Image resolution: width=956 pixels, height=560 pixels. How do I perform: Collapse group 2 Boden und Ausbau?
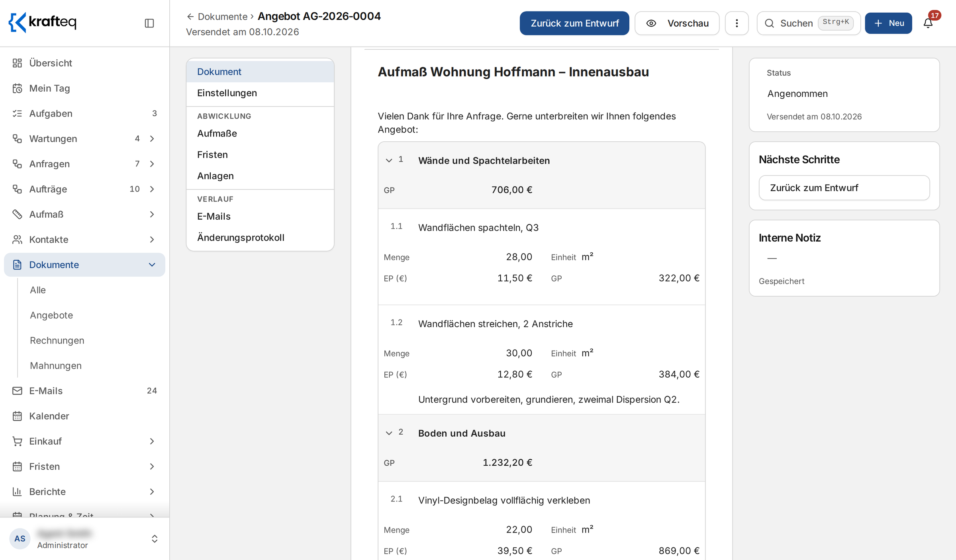[389, 433]
